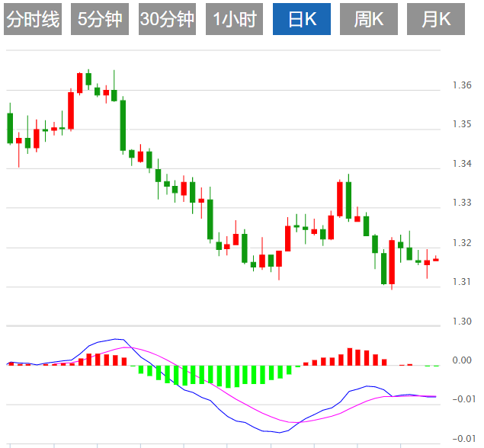The height and width of the screenshot is (448, 484).
Task: Click the 0.00 MACD axis label
Action: pyautogui.click(x=462, y=360)
